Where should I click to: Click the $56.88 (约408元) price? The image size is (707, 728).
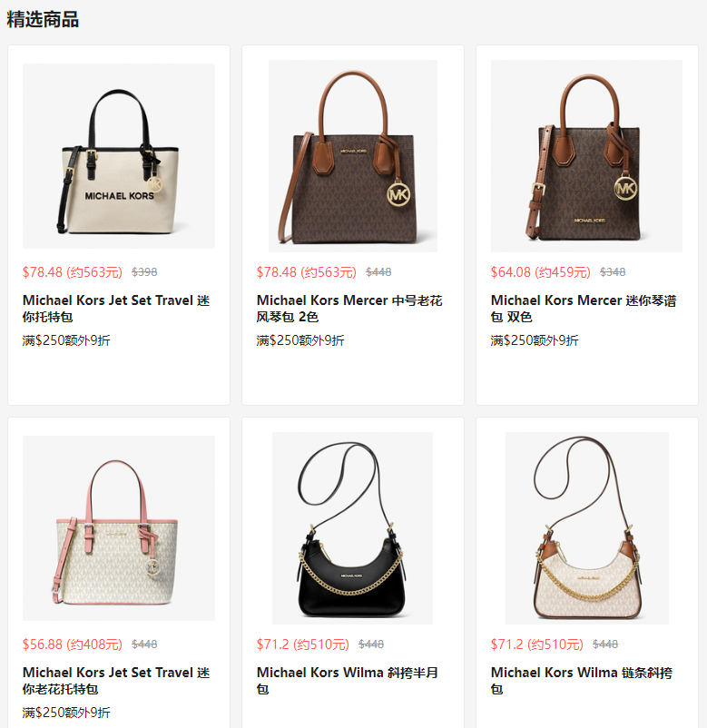click(73, 644)
